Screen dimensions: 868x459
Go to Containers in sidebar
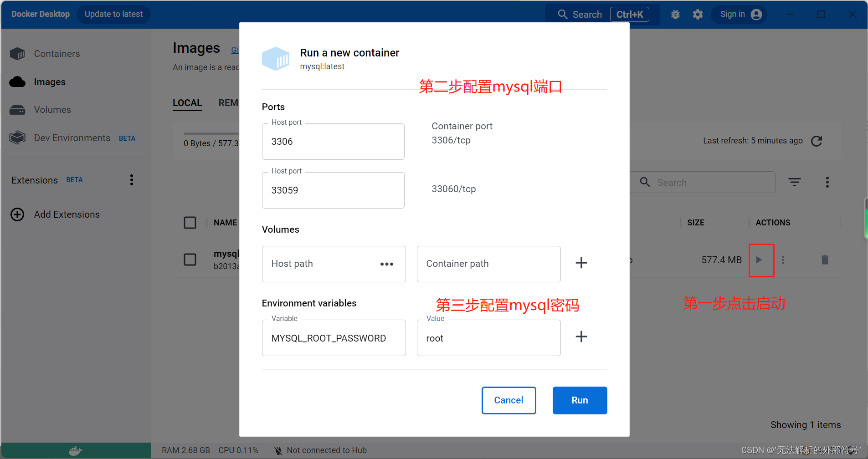click(57, 54)
